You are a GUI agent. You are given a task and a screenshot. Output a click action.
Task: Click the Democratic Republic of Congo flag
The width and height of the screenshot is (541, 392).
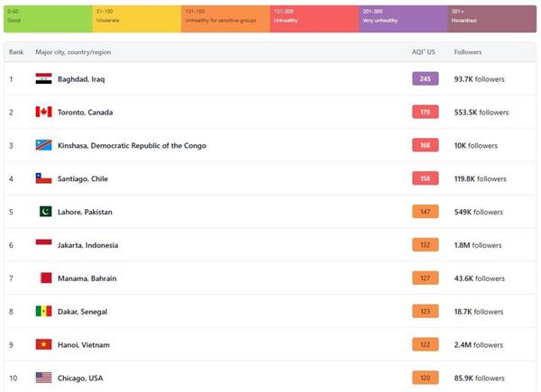(x=43, y=145)
